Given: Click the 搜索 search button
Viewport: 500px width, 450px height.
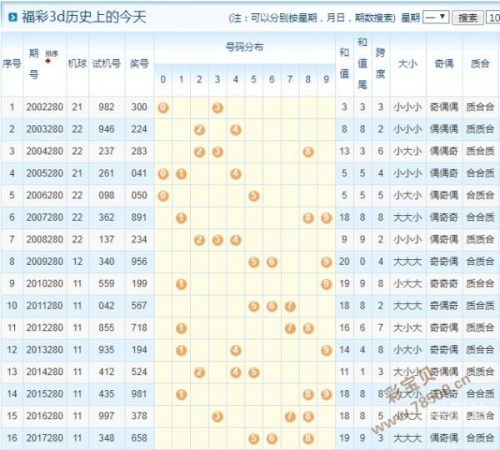Looking at the screenshot, I should pyautogui.click(x=467, y=17).
